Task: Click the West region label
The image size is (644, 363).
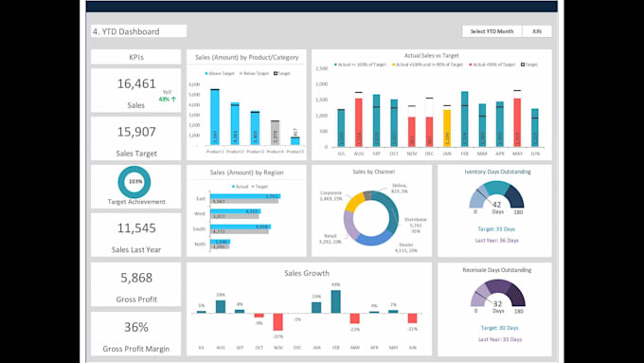Action: tap(200, 214)
